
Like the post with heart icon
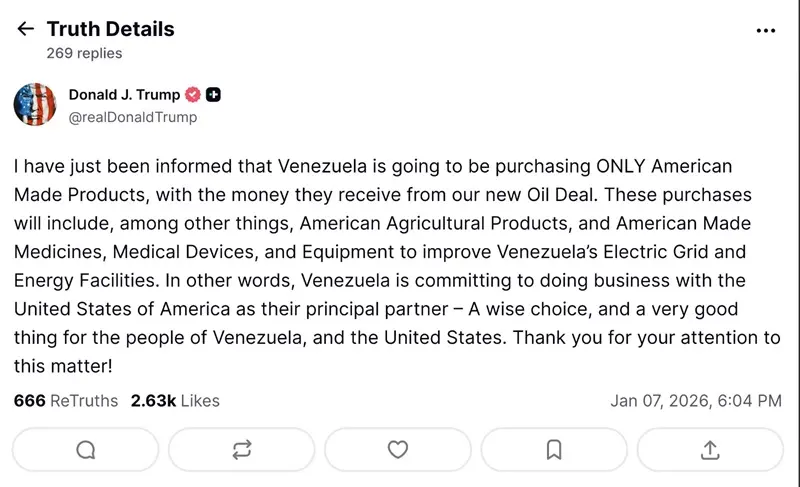tap(398, 449)
